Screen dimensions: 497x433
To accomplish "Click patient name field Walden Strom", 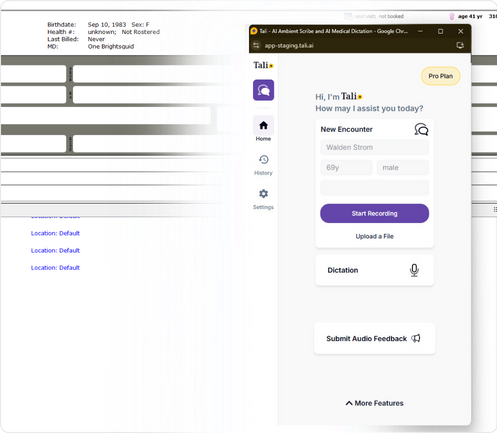I will point(374,147).
